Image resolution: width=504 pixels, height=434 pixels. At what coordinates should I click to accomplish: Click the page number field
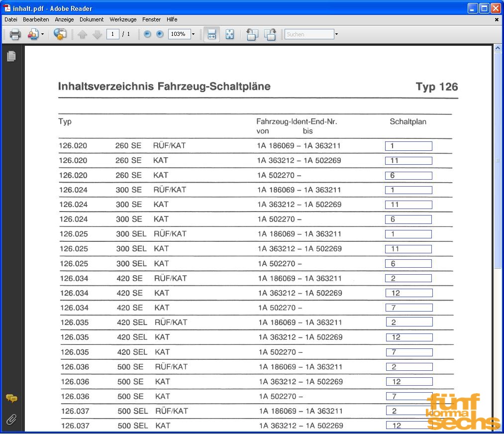tap(113, 34)
